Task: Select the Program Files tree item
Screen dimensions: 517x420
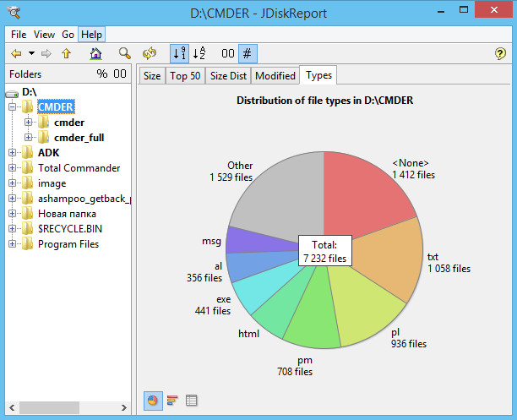Action: [x=68, y=244]
